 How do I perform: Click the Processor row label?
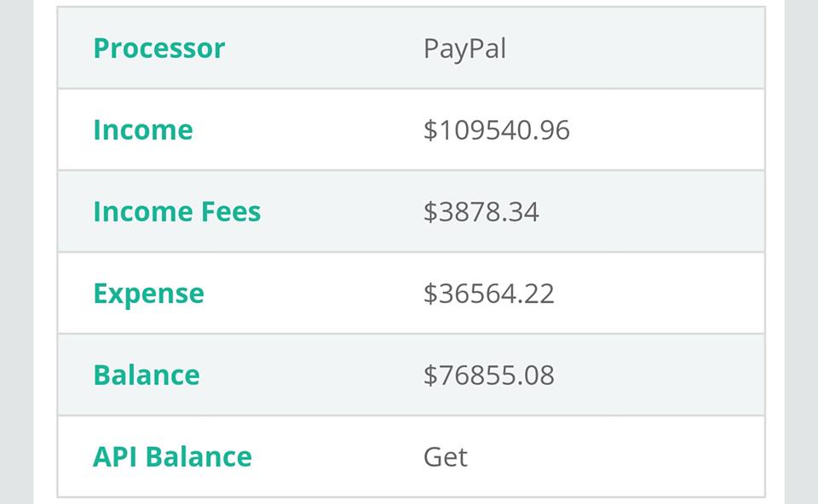point(158,49)
